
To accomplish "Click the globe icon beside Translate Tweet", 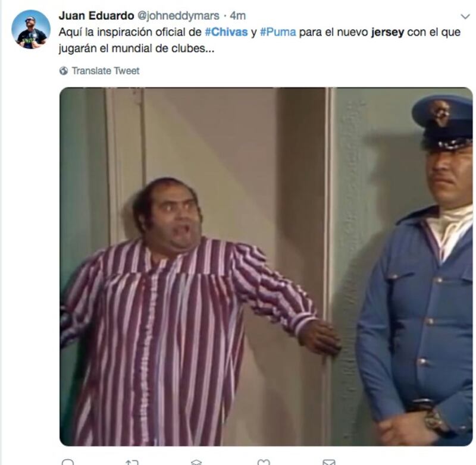I will click(x=64, y=71).
